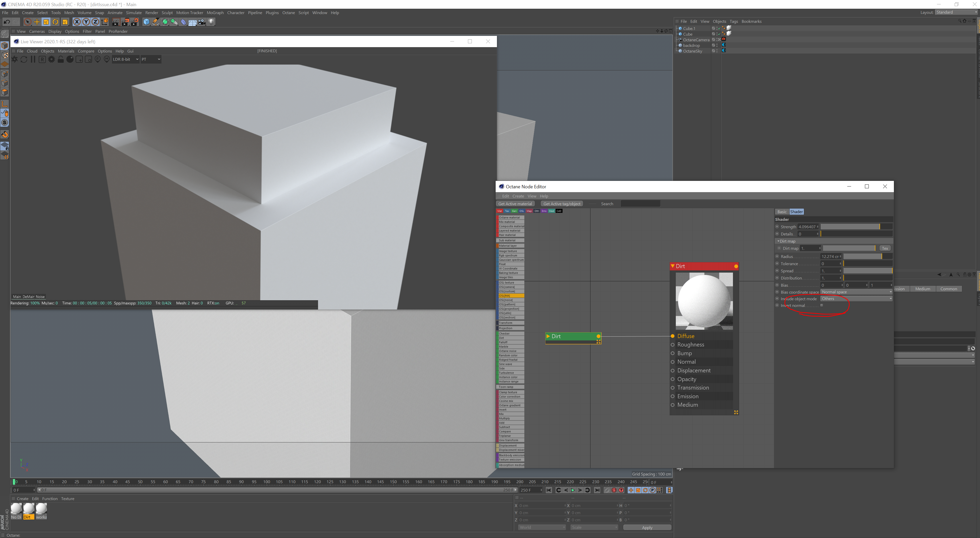Click Get Active material button
Viewport: 980px width, 538px height.
(x=515, y=204)
